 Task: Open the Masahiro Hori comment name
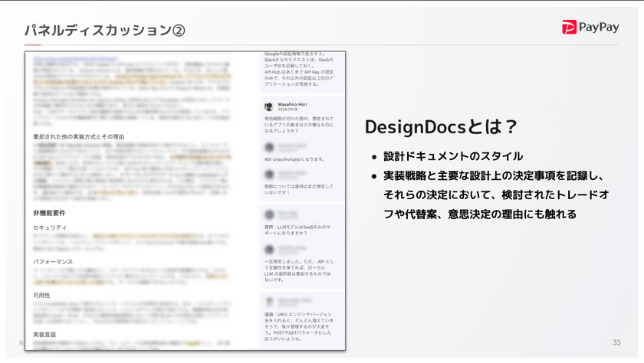pos(293,103)
